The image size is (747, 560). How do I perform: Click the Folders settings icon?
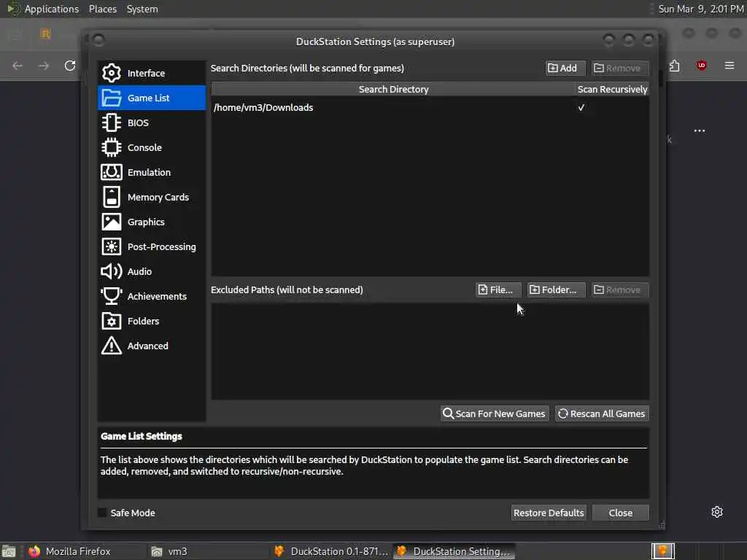[x=112, y=321]
